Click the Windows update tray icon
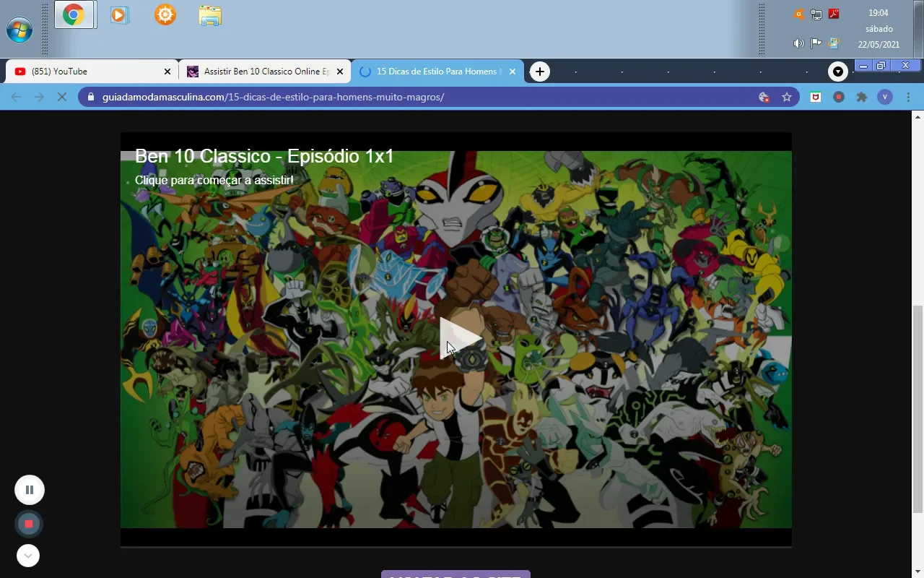This screenshot has width=924, height=578. [x=834, y=43]
